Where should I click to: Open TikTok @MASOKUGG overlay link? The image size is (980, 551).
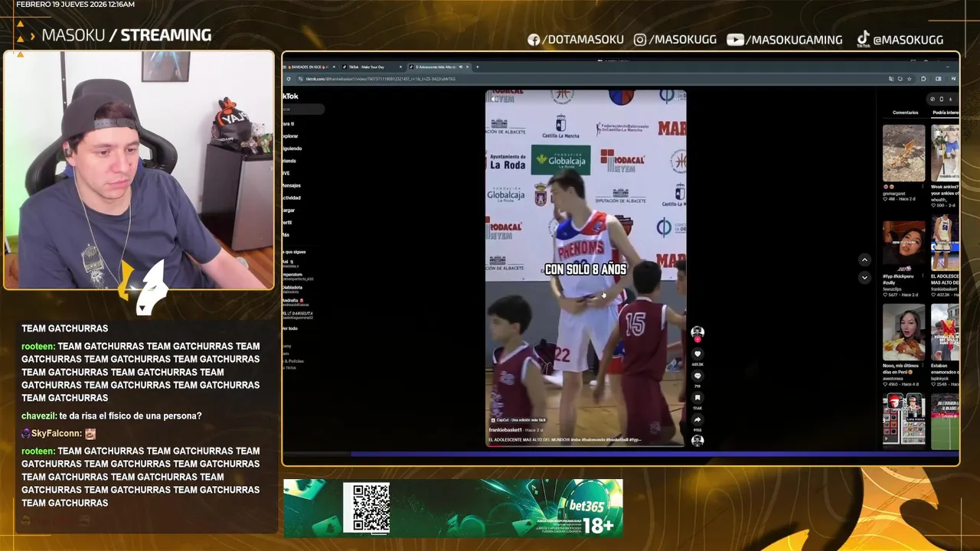[x=900, y=39]
